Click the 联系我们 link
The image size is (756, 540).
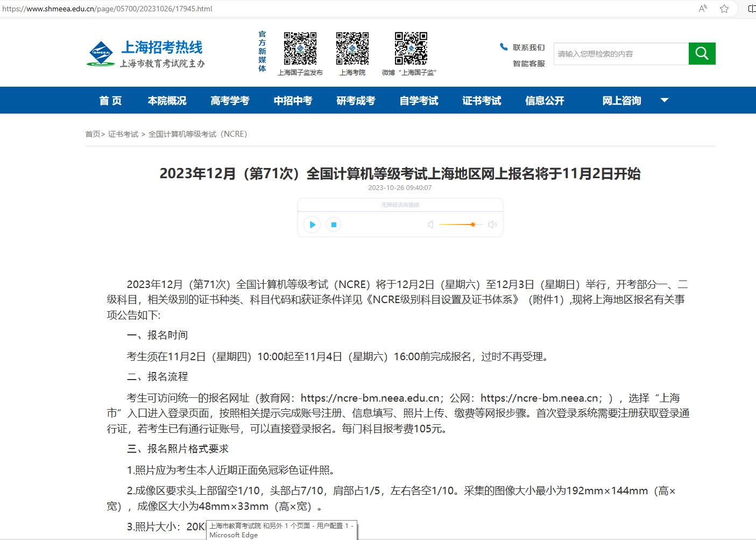coord(528,47)
